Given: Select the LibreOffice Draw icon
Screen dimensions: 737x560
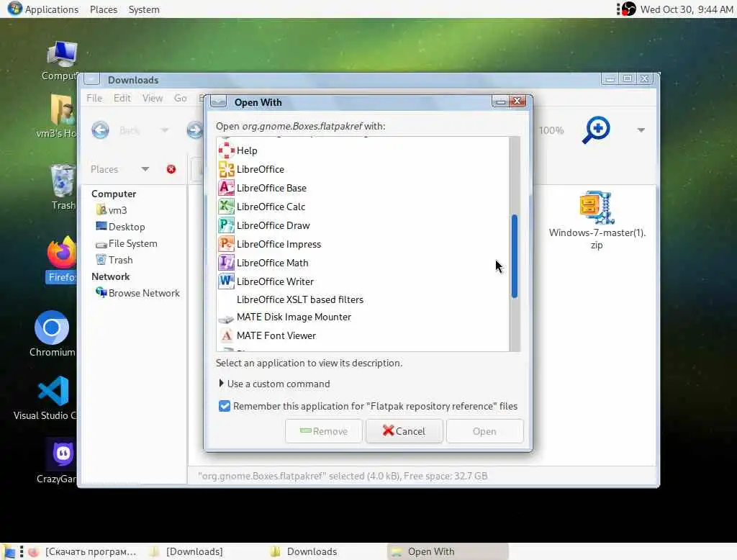Looking at the screenshot, I should 226,225.
